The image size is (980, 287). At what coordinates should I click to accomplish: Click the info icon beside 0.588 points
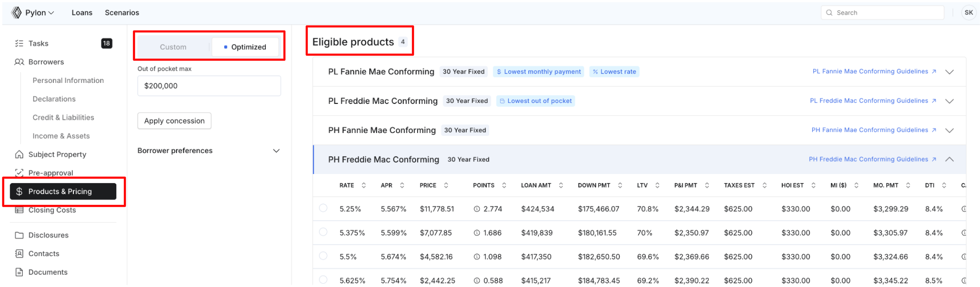[x=477, y=281]
